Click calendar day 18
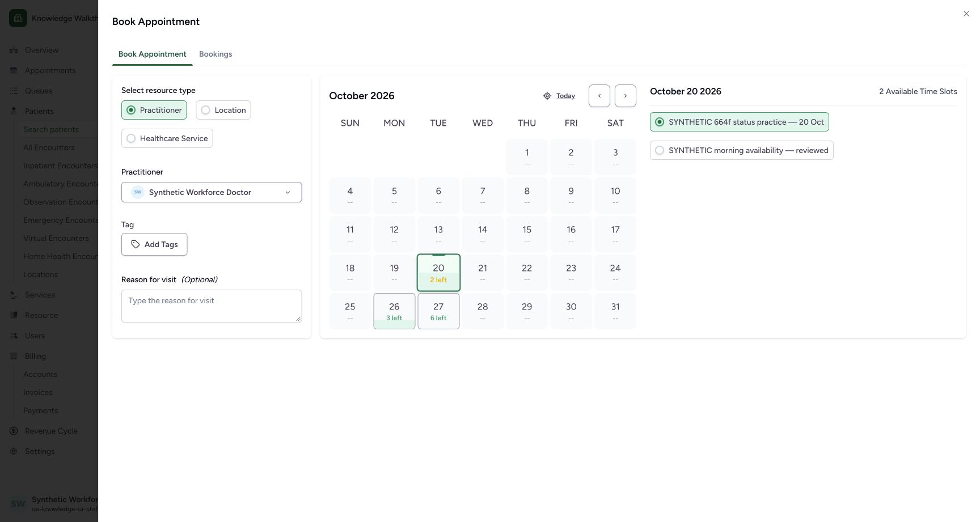Image resolution: width=980 pixels, height=522 pixels. point(350,273)
